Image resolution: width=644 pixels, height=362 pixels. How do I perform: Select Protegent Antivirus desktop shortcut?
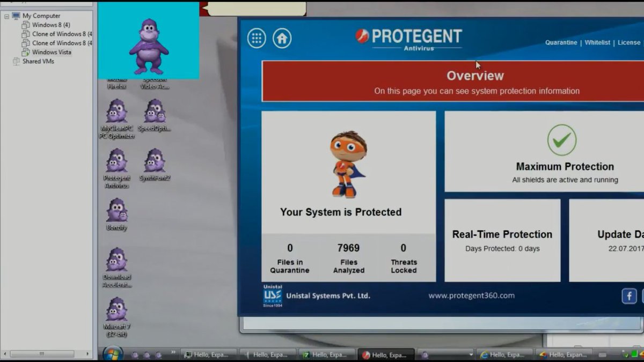(116, 168)
